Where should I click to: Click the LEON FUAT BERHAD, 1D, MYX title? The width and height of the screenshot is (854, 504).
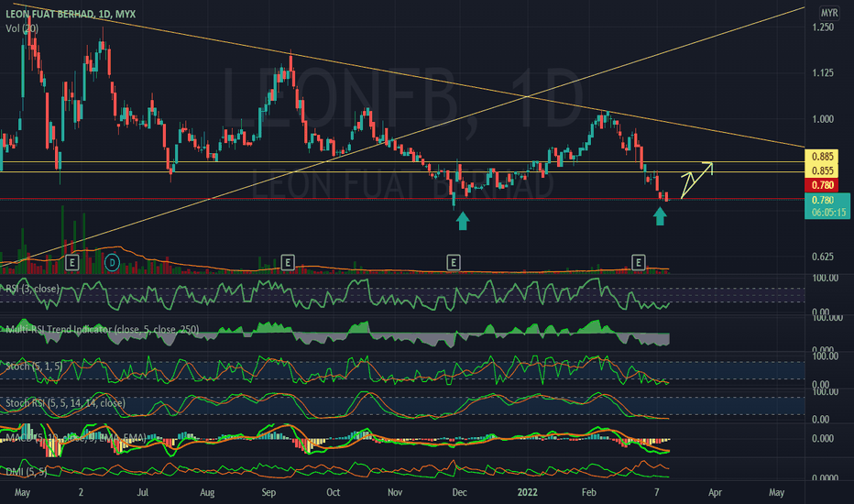pyautogui.click(x=71, y=14)
